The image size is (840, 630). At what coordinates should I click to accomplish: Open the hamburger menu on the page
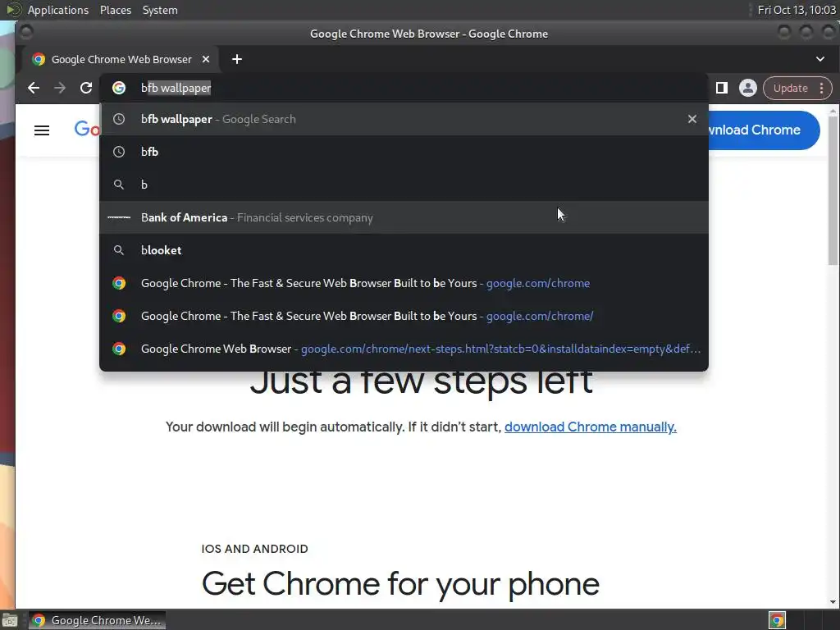point(42,130)
